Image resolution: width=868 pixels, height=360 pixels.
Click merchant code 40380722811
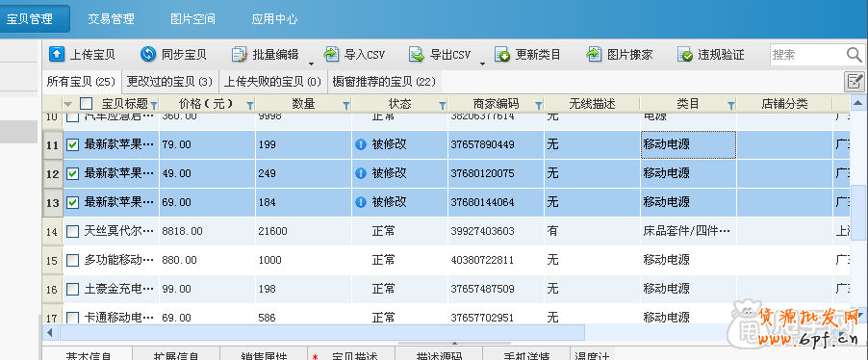482,260
